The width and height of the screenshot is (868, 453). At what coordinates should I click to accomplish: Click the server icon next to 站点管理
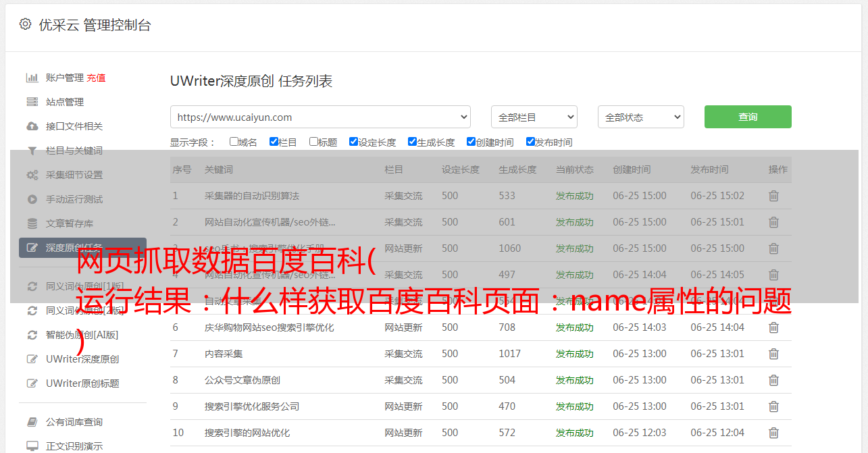pyautogui.click(x=32, y=102)
